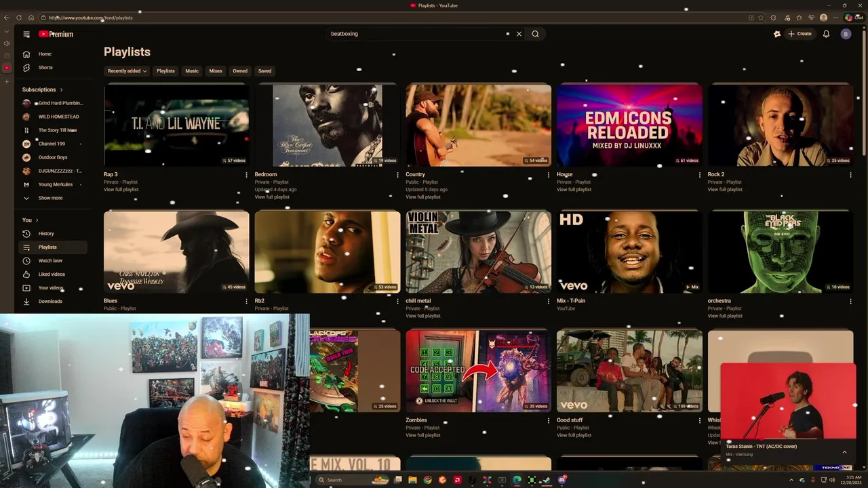The width and height of the screenshot is (868, 488).
Task: Open History in sidebar
Action: click(53, 233)
